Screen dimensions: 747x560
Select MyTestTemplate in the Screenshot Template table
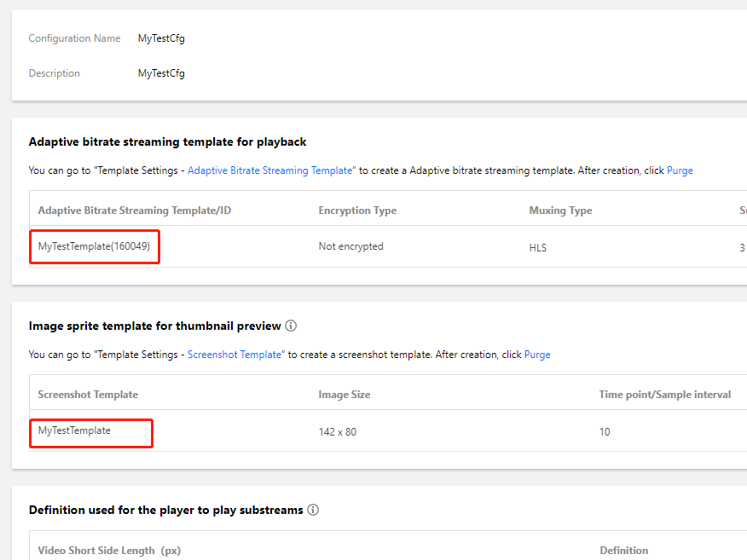(x=75, y=430)
